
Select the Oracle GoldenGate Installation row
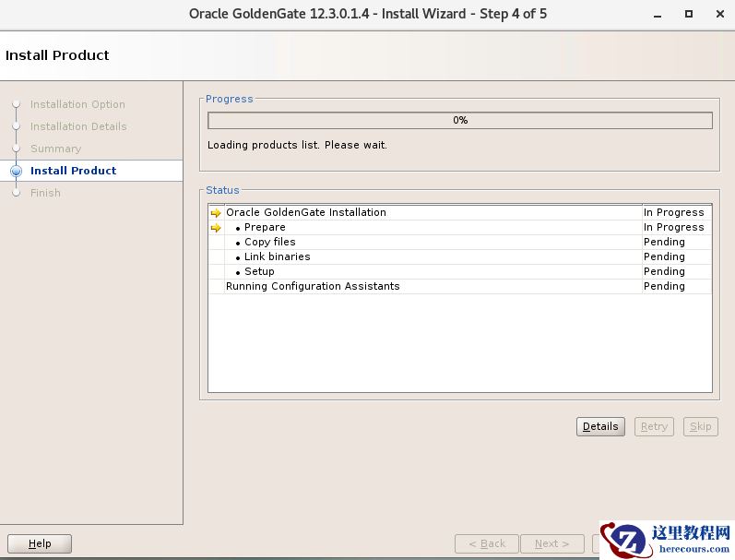(x=460, y=212)
